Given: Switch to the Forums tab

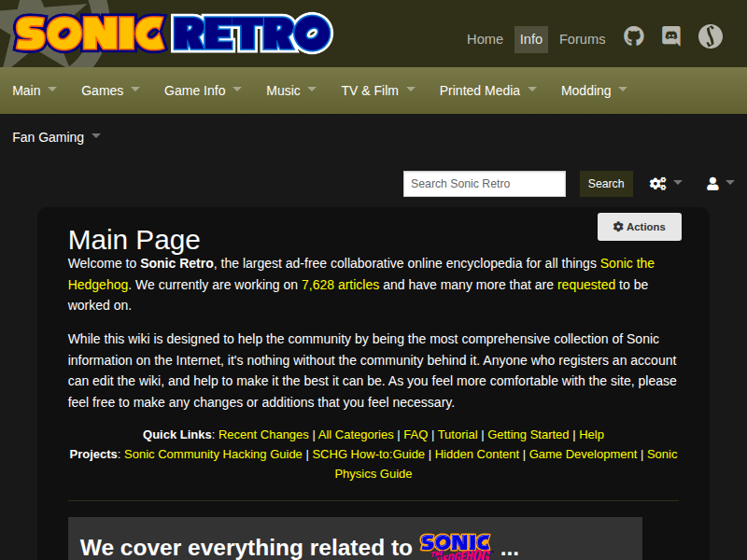Looking at the screenshot, I should [x=582, y=39].
